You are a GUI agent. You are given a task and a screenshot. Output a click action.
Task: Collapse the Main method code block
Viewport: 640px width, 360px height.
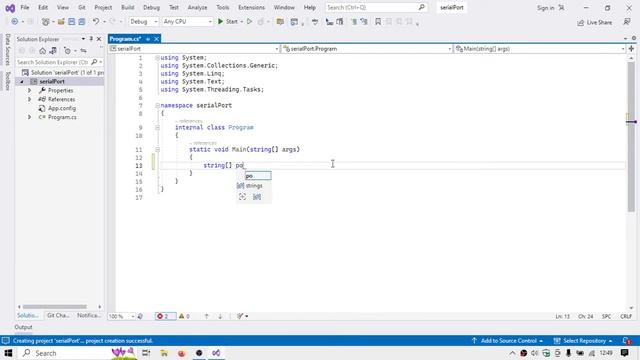point(157,149)
